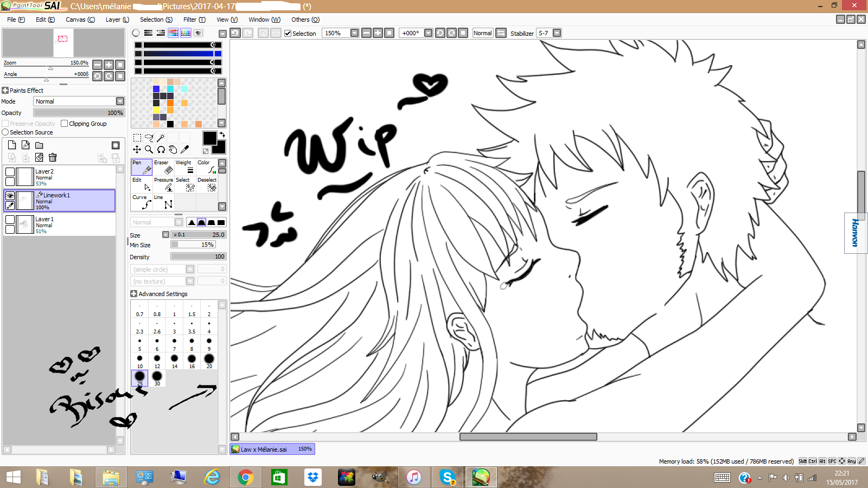Select the Rotate view tool

[161, 150]
